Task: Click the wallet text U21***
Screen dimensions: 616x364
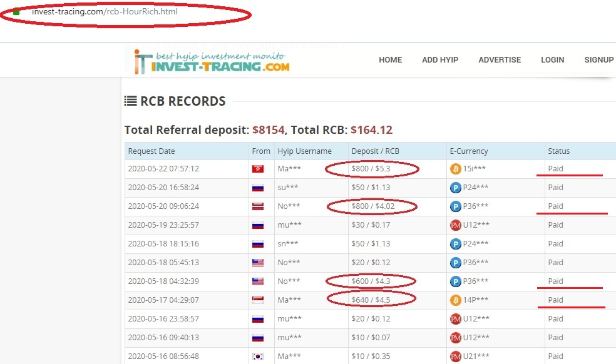Action: 476,356
